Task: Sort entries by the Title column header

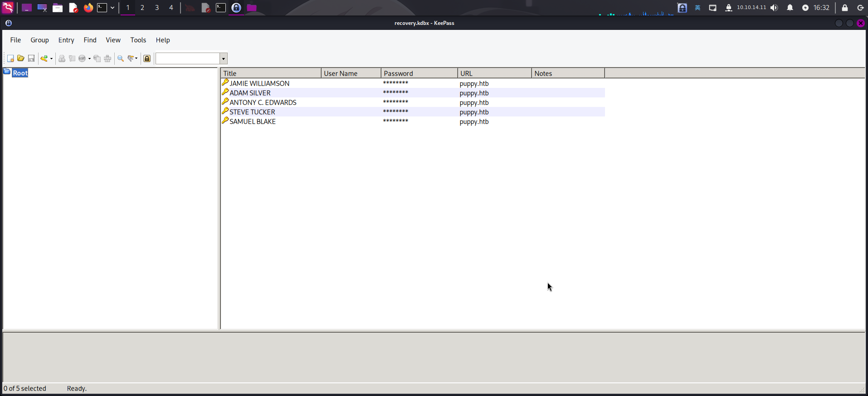Action: (x=271, y=73)
